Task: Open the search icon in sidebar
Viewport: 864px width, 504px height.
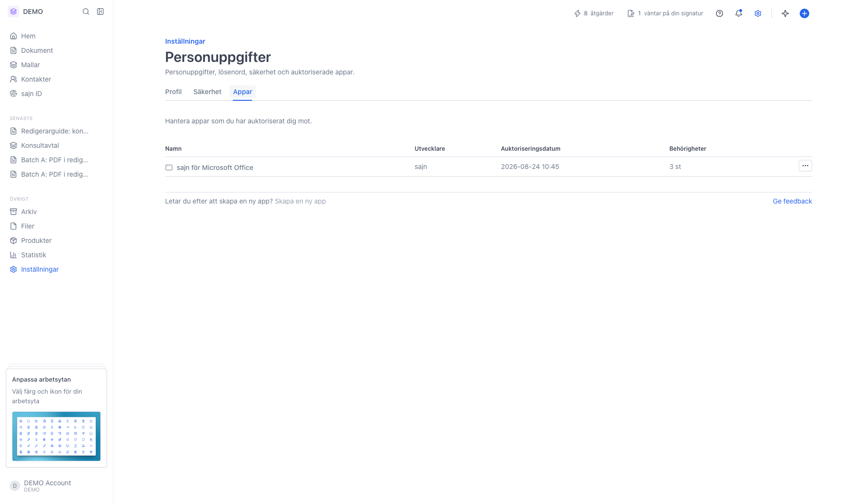Action: (x=86, y=12)
